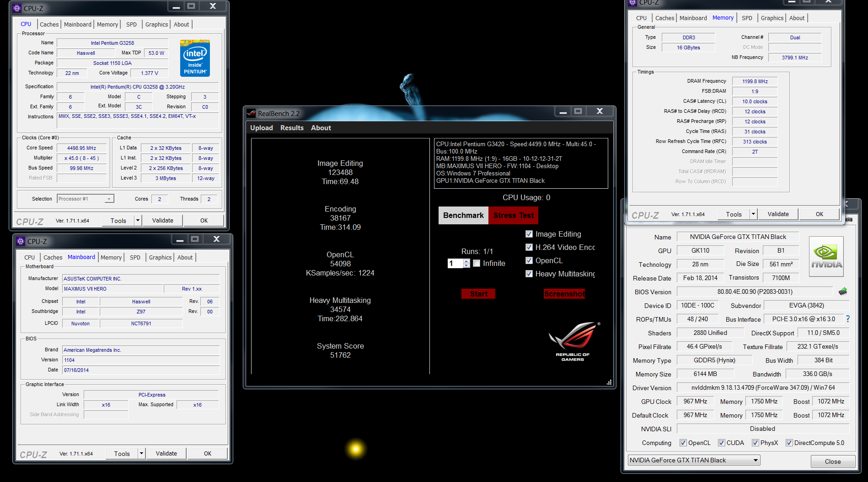Click the Core Speed value 4498.95 MHz
The height and width of the screenshot is (482, 868).
coord(82,148)
